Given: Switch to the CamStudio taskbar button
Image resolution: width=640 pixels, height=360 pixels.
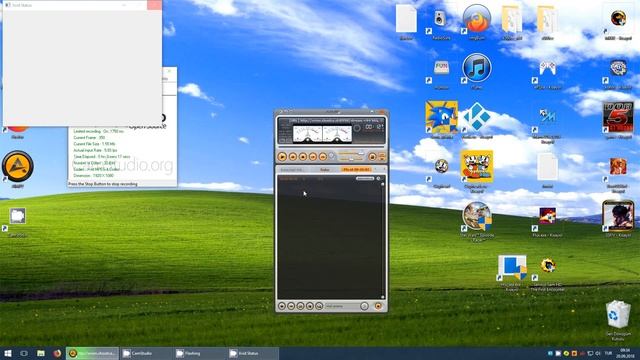Looking at the screenshot, I should pos(146,353).
